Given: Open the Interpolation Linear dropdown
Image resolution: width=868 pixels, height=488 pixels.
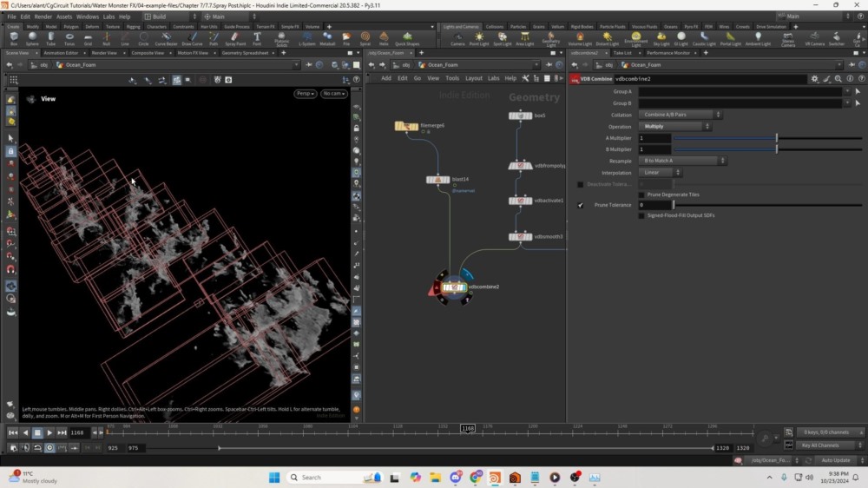Looking at the screenshot, I should coord(661,172).
